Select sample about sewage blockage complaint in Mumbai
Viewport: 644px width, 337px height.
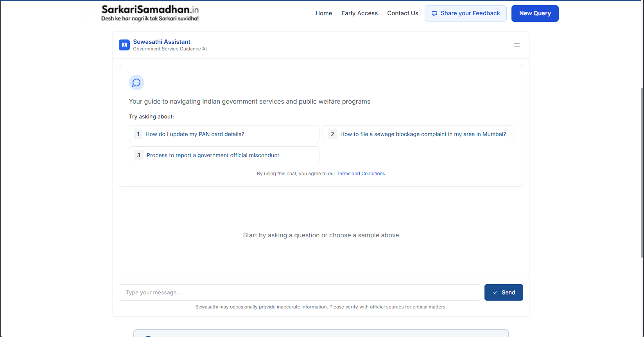pos(418,134)
